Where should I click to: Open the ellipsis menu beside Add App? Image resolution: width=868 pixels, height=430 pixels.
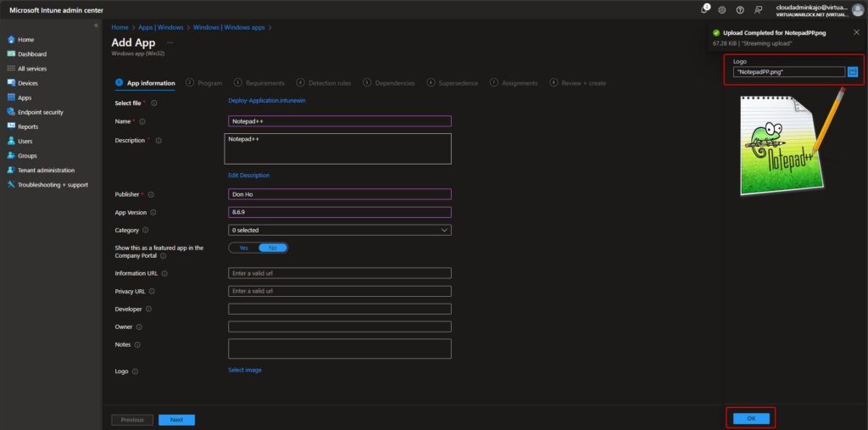tap(170, 42)
